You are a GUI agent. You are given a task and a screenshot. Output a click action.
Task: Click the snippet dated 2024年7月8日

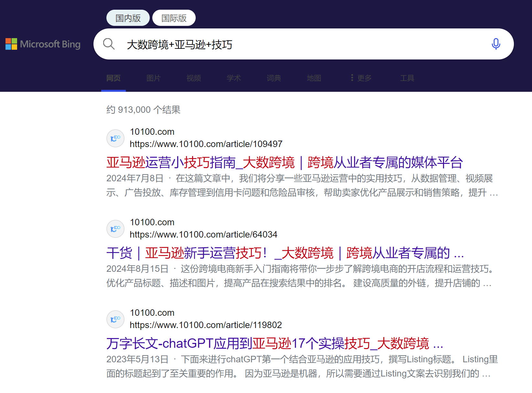302,186
